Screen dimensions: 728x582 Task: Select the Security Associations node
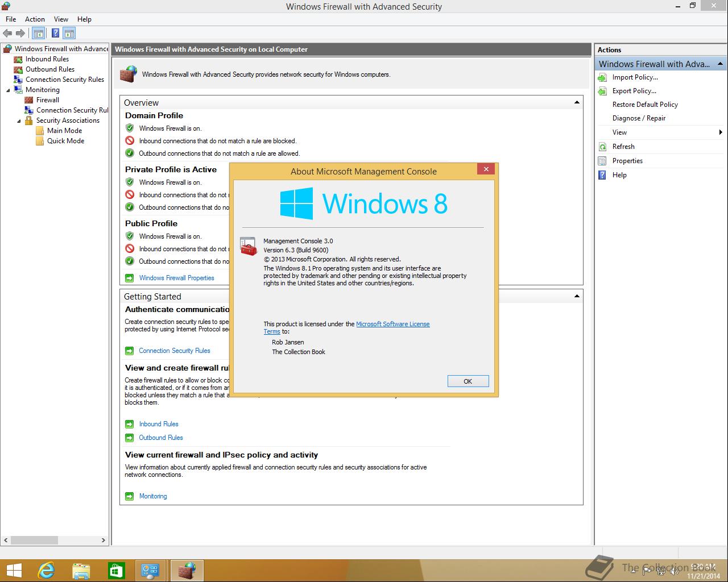[x=68, y=120]
